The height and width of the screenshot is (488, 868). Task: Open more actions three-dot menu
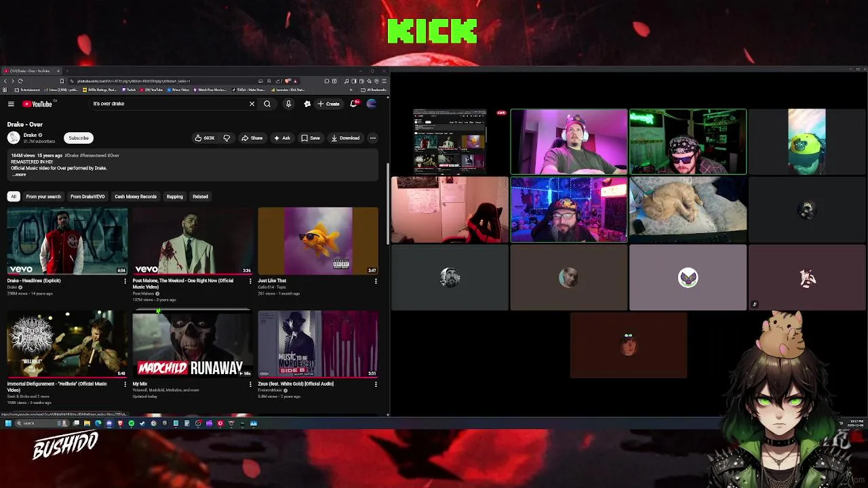pyautogui.click(x=372, y=138)
